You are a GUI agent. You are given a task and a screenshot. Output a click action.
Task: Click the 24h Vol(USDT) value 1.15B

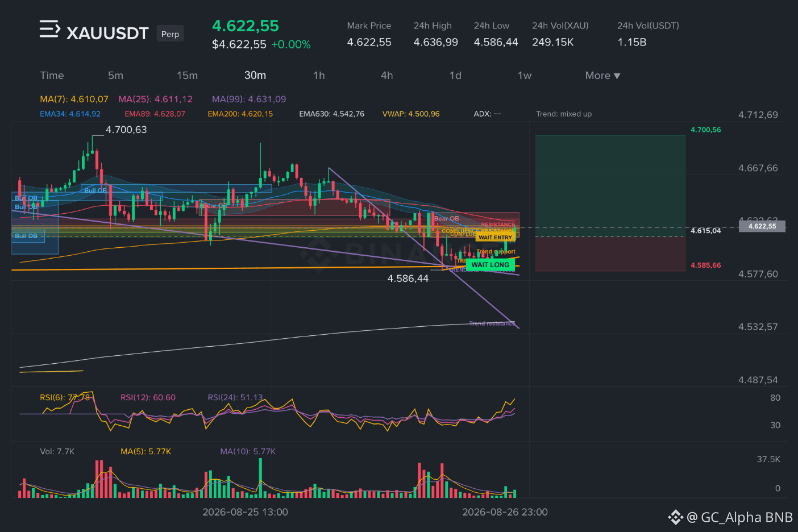(631, 42)
